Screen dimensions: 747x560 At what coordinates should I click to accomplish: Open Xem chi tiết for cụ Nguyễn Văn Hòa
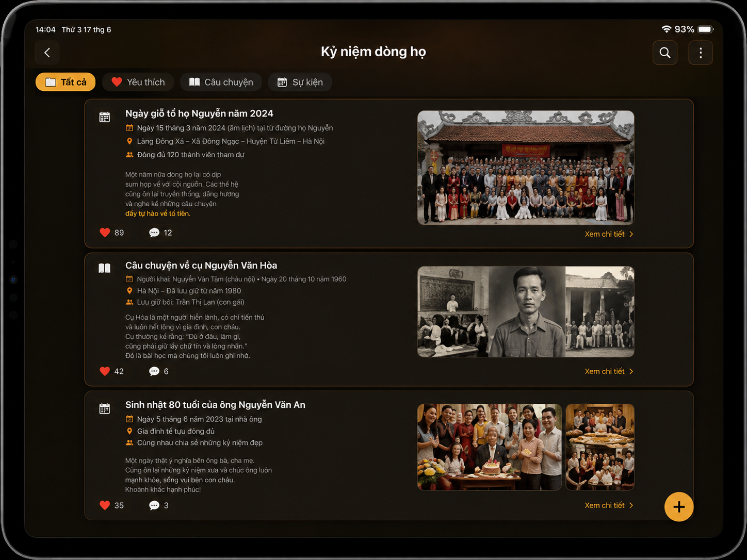coord(609,371)
